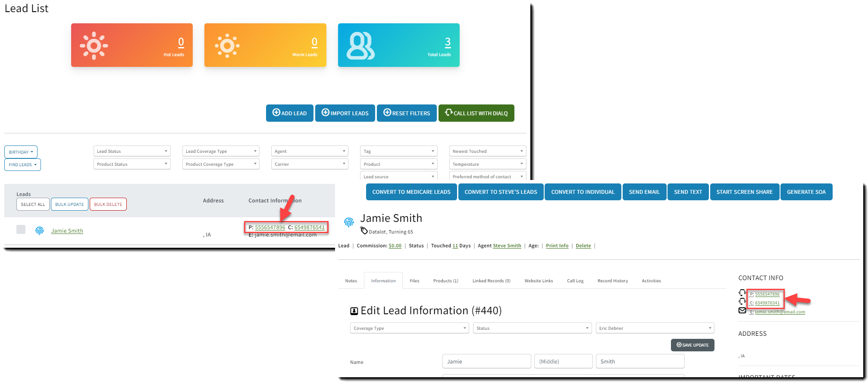Click the Steve Smith agent link
This screenshot has height=382, width=868.
point(507,246)
